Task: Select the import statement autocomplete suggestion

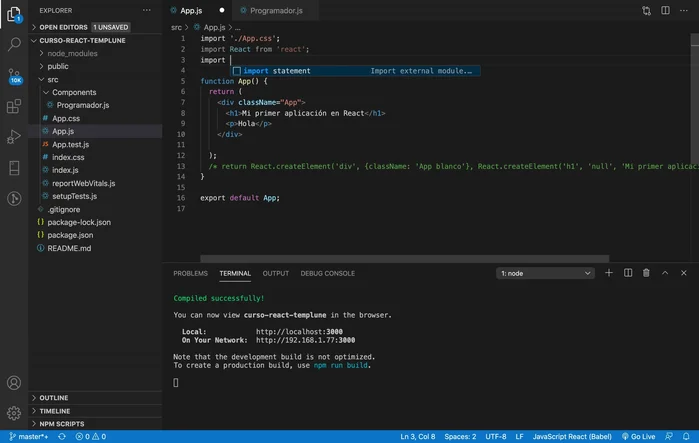Action: (x=355, y=71)
